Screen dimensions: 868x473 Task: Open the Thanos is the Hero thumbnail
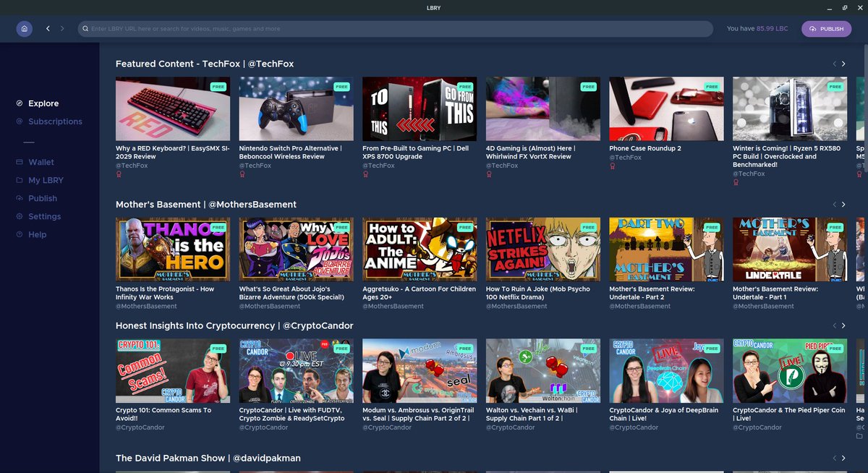pos(173,250)
